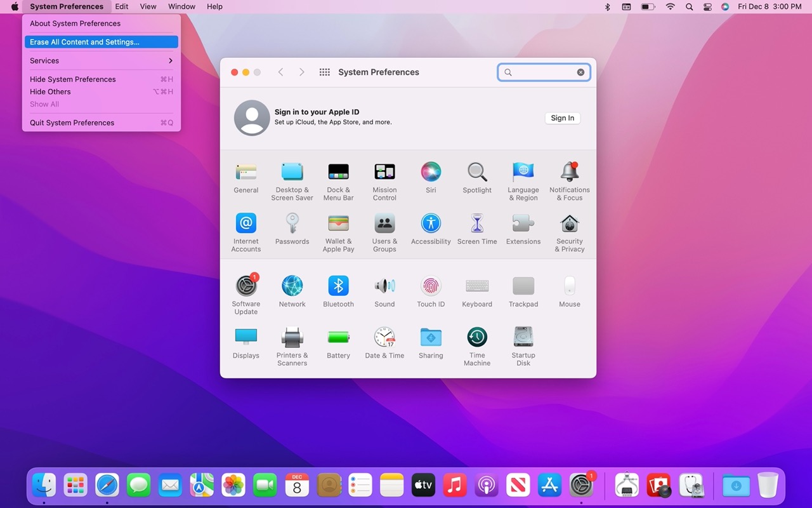Open Desktop & Screen Saver preferences

[x=292, y=181]
